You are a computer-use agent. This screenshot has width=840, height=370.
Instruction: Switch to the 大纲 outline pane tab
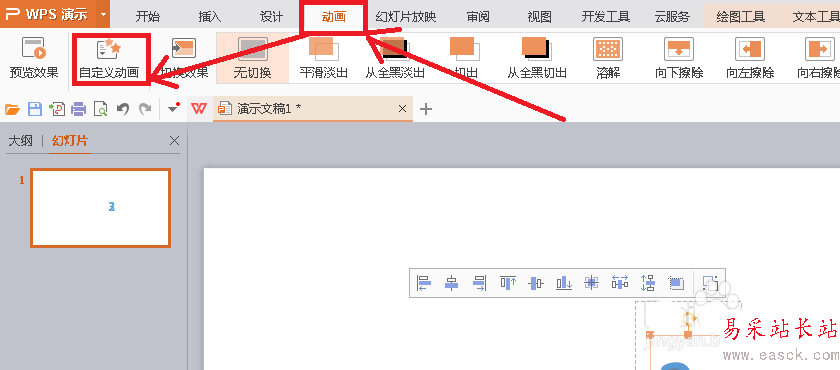tap(20, 141)
